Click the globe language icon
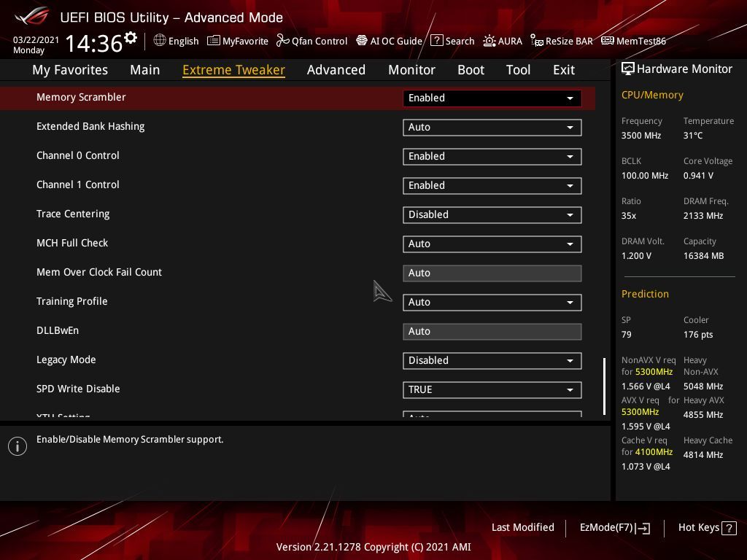Image resolution: width=747 pixels, height=560 pixels. coord(160,41)
